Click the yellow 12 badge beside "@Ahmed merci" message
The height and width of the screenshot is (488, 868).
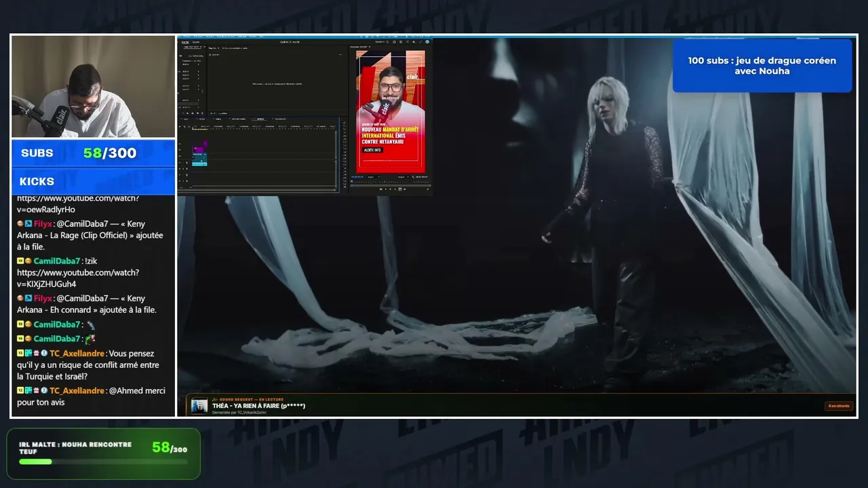tap(20, 390)
